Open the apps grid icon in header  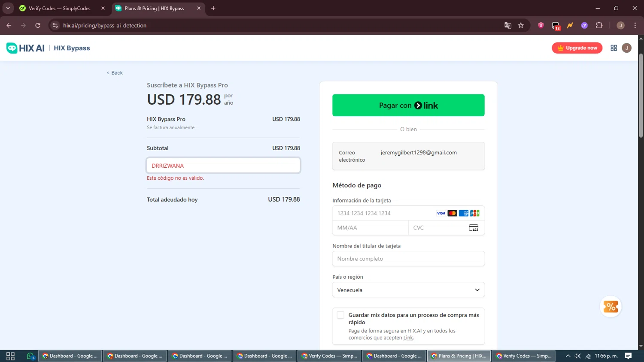(614, 48)
